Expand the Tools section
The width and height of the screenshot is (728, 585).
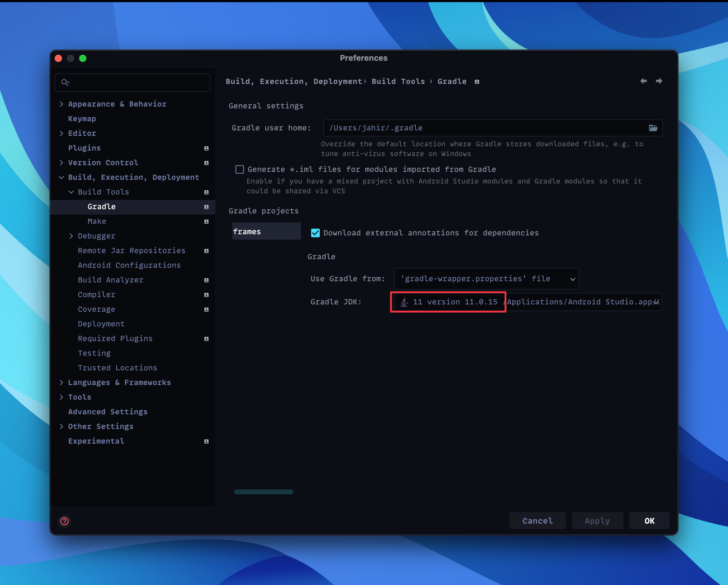pos(61,397)
